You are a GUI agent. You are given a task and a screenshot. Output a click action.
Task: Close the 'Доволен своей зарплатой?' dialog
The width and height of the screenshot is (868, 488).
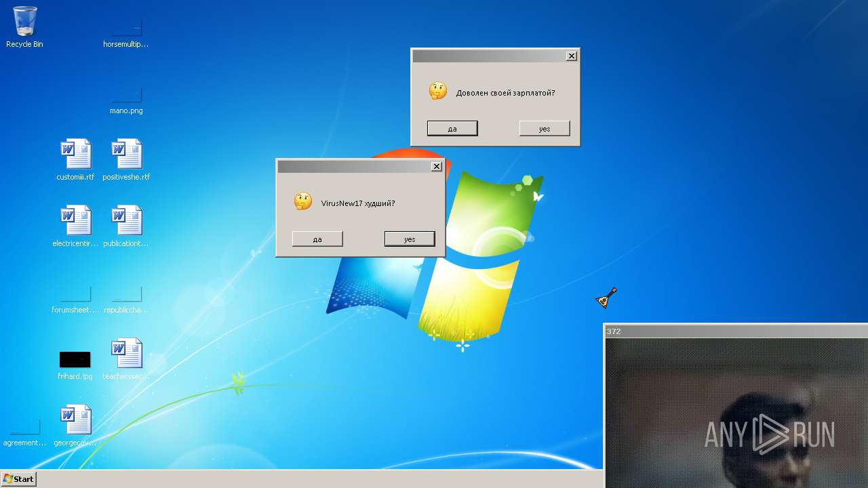572,56
